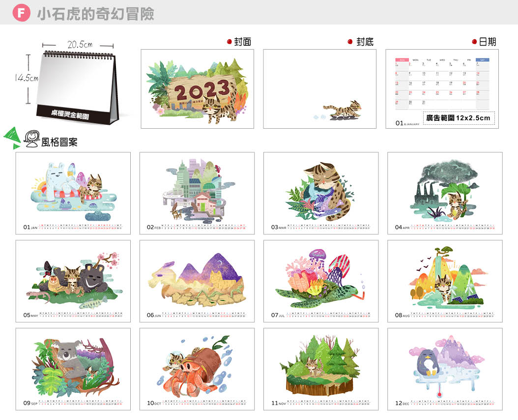
Task: Click the red dot beside 日期
Action: pyautogui.click(x=474, y=42)
